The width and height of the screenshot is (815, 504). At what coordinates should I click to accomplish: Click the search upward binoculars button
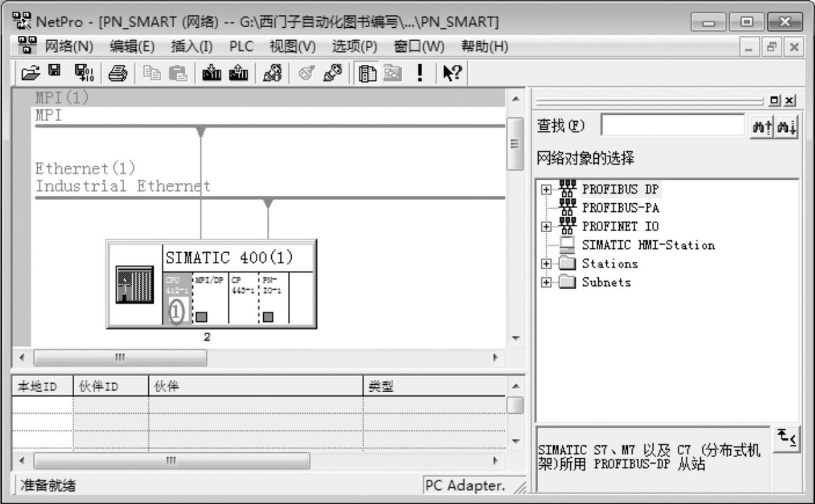762,126
